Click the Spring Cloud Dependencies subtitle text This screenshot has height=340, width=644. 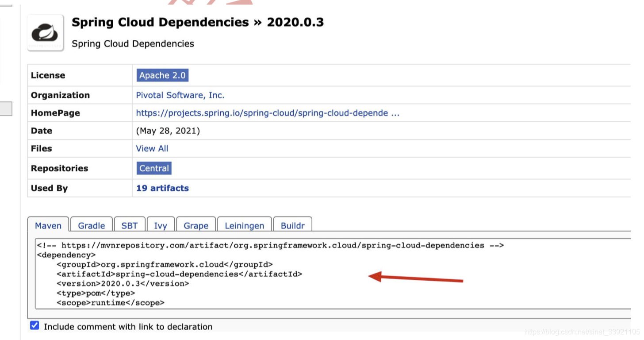[133, 44]
